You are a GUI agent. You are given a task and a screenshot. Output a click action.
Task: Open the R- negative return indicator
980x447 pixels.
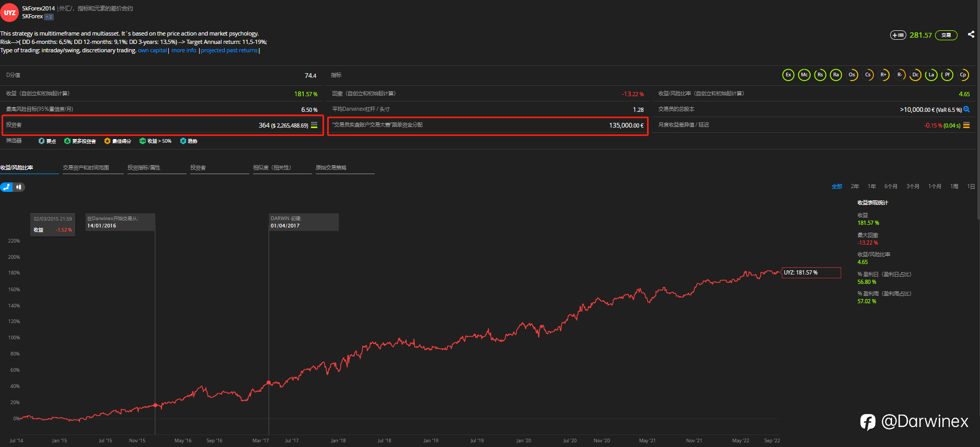[x=900, y=75]
